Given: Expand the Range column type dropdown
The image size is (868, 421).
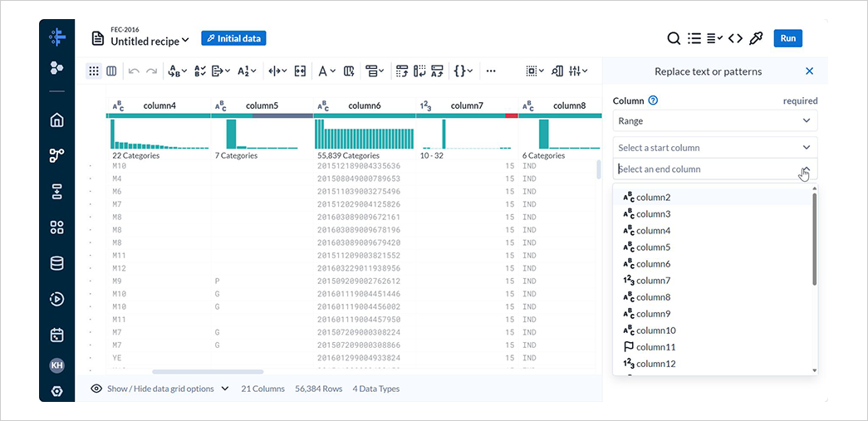Looking at the screenshot, I should (714, 120).
